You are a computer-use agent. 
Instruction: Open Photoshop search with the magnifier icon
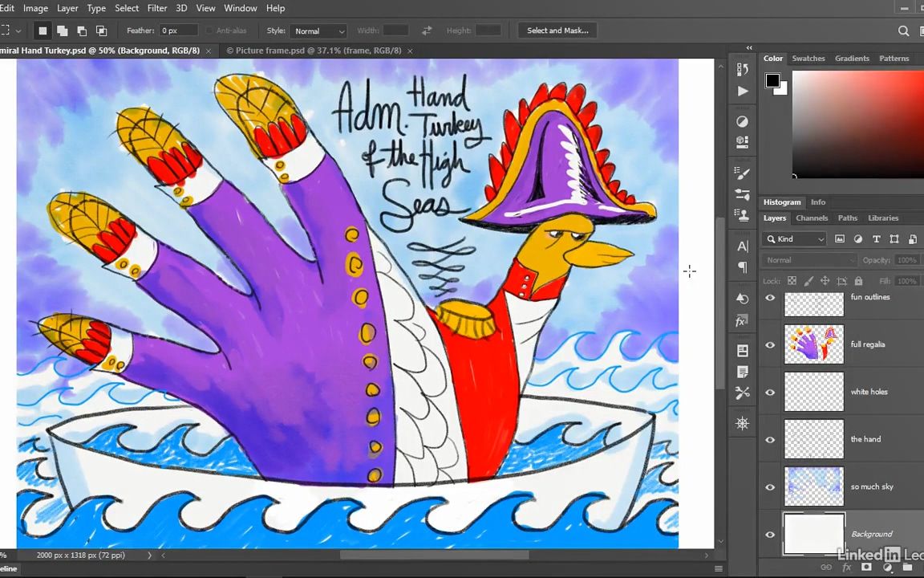tap(904, 31)
